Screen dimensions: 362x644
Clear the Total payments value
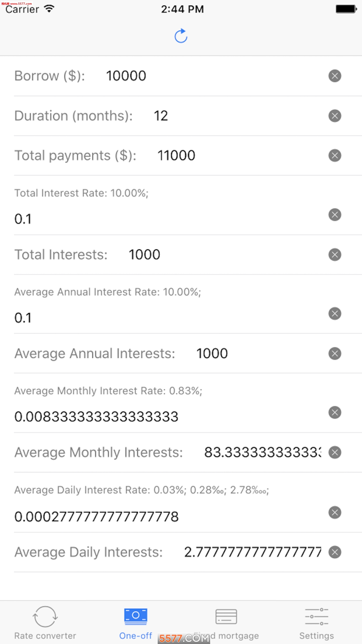point(335,155)
